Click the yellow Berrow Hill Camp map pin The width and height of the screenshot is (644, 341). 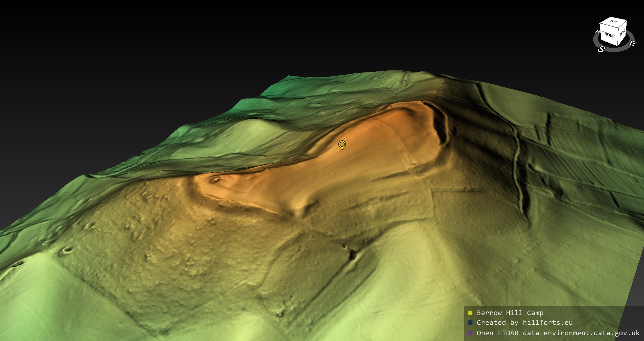click(x=342, y=145)
